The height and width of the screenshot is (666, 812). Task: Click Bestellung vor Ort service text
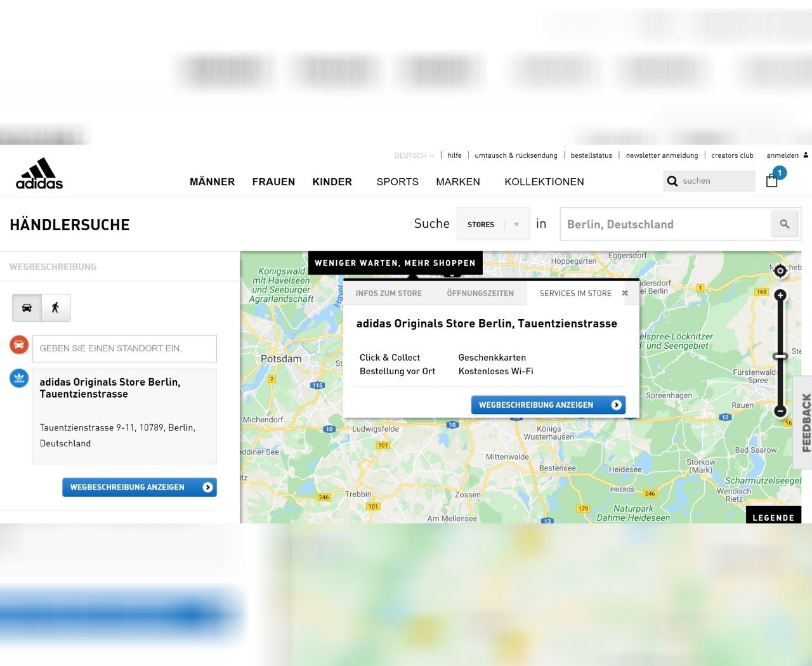pyautogui.click(x=397, y=371)
